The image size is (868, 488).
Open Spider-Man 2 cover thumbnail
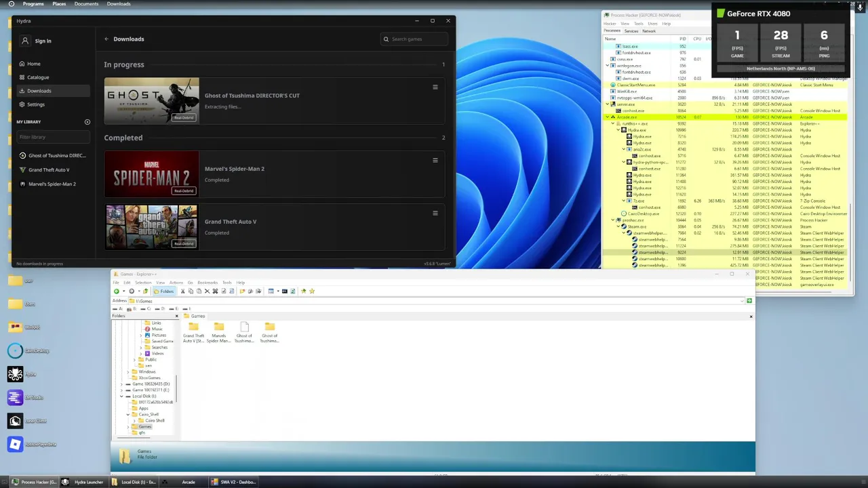pos(151,174)
